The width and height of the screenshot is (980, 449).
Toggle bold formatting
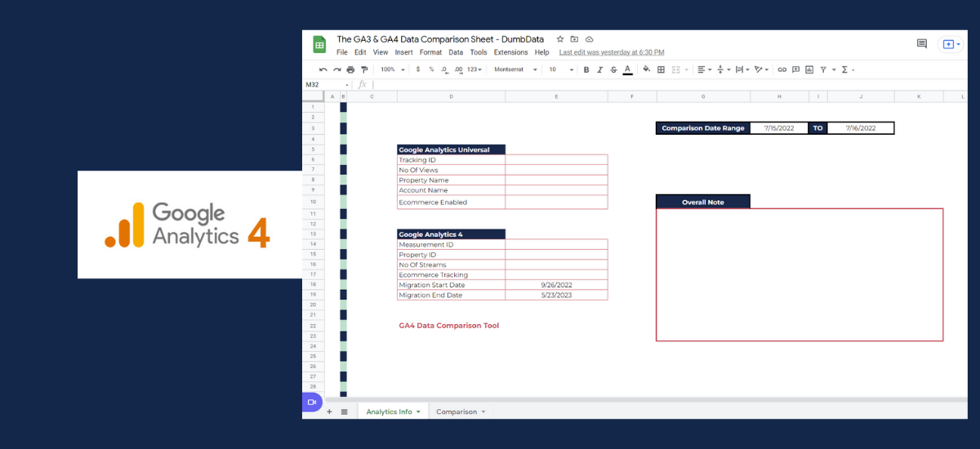pyautogui.click(x=586, y=69)
